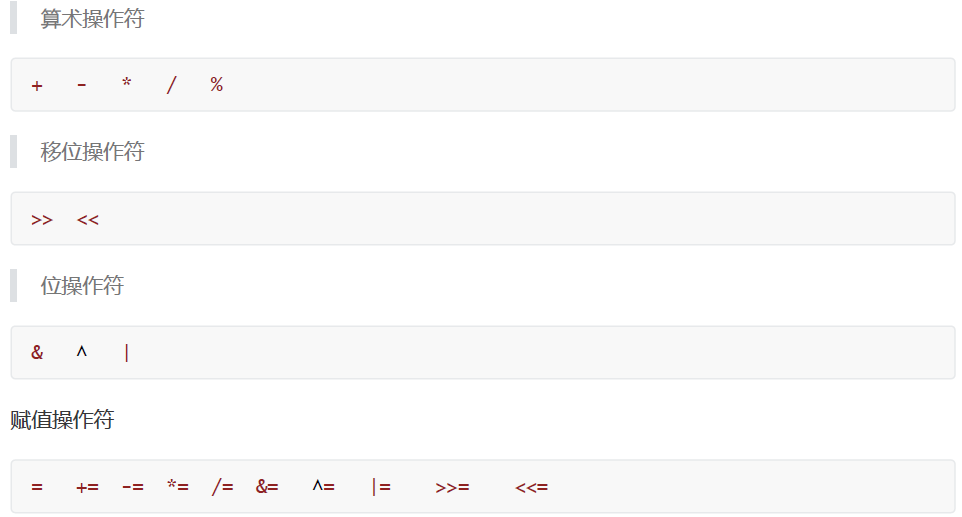Select the >> right shift operator in the shift block
962x517 pixels.
42,219
